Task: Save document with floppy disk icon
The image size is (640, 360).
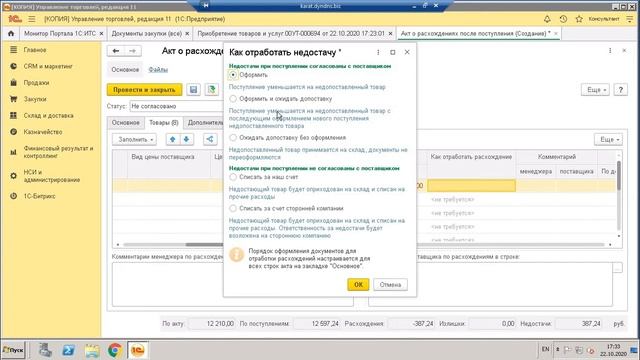Action: 193,89
